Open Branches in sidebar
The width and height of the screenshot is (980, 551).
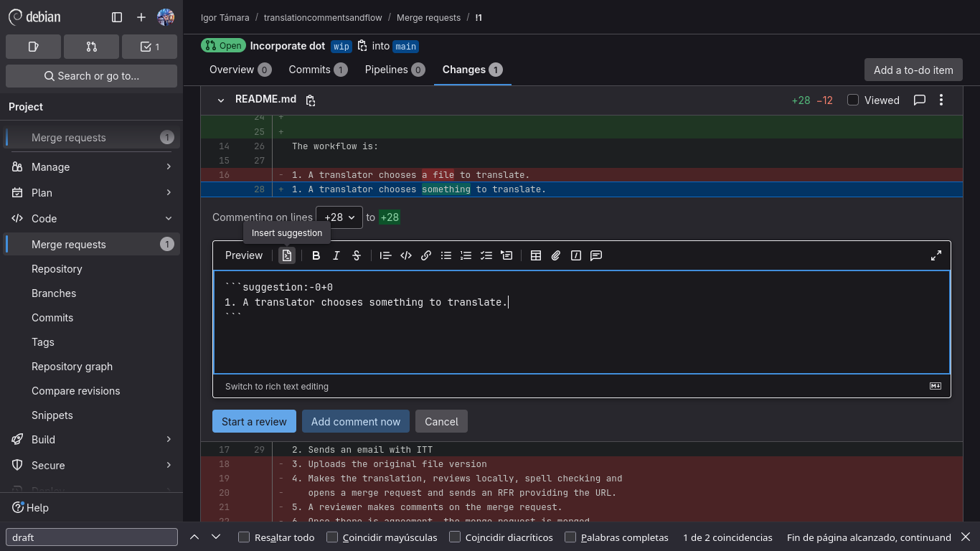(x=91, y=293)
